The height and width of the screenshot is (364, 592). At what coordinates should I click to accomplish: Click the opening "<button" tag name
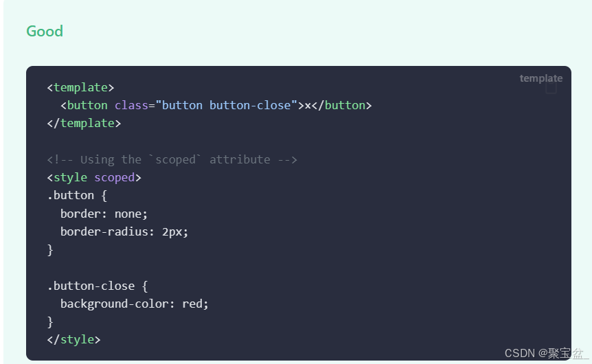(84, 105)
